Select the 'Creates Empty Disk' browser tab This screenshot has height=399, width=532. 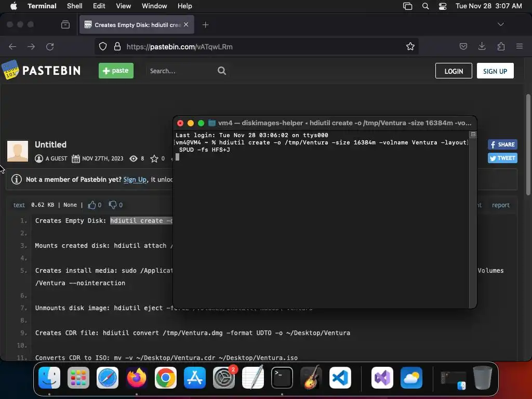[x=137, y=25]
